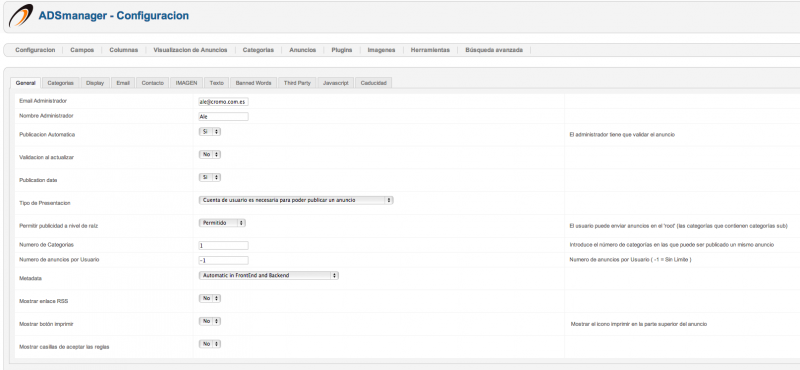This screenshot has height=370, width=800.
Task: Switch to the Javascript tab
Action: click(336, 83)
